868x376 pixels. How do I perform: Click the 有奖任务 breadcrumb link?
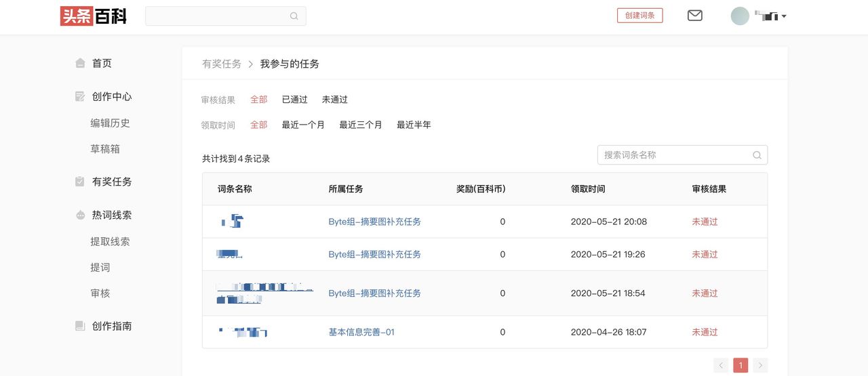tap(222, 64)
